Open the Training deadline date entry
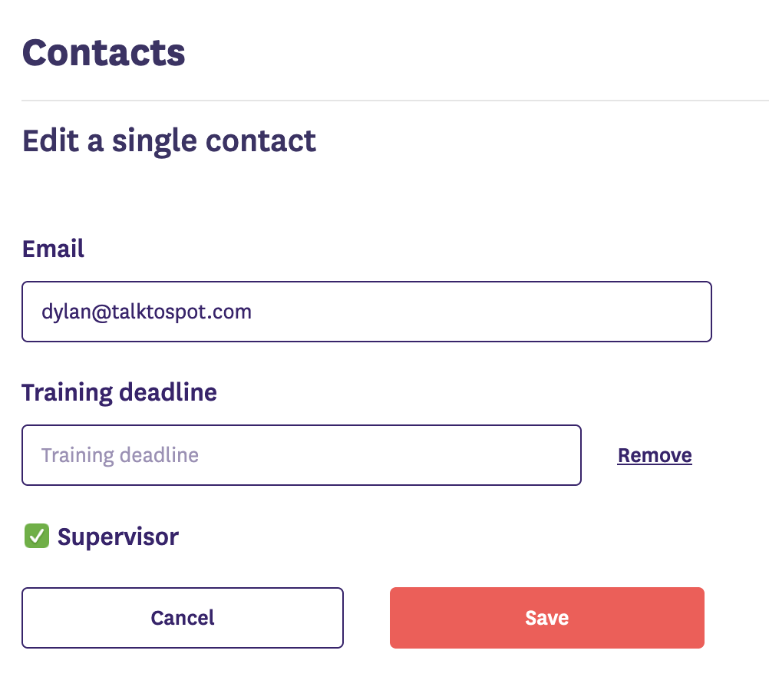This screenshot has width=769, height=700. pos(301,455)
